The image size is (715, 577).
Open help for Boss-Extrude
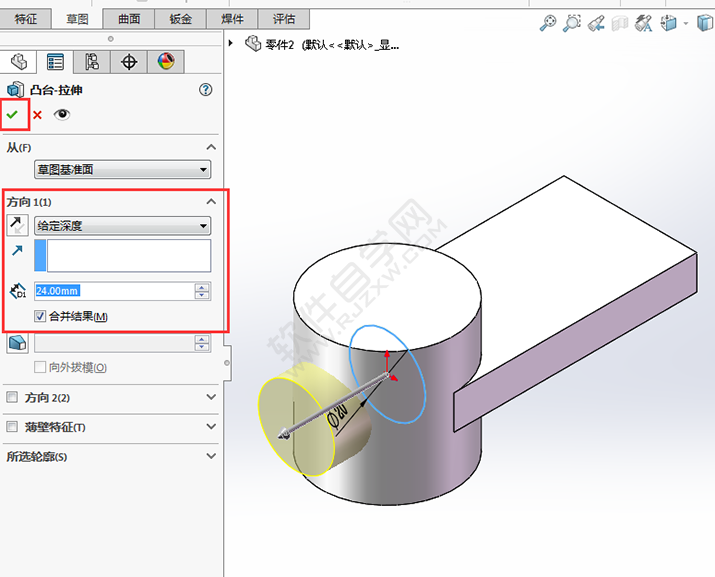[x=206, y=89]
